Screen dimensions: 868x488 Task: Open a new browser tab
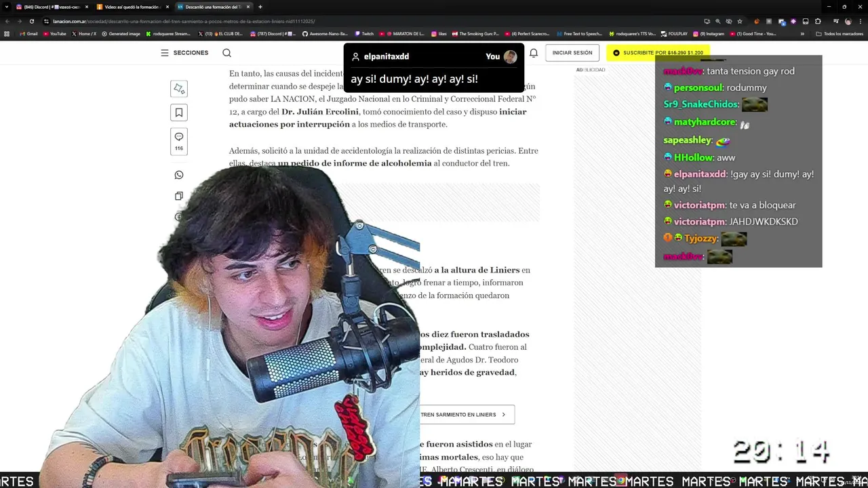(x=260, y=7)
